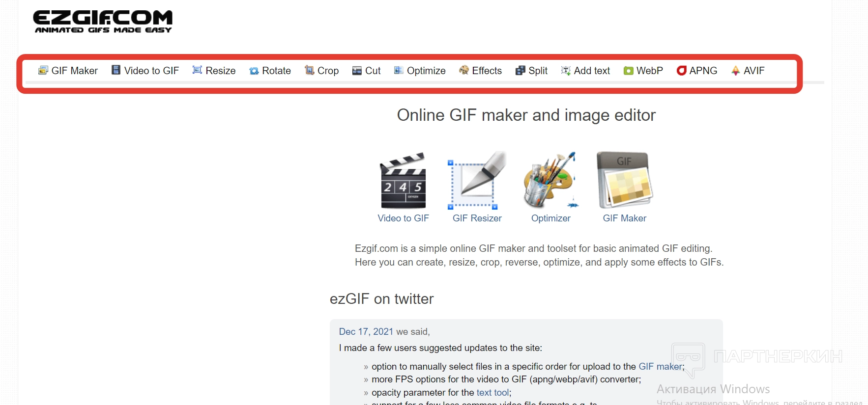
Task: Click the AVIF menu icon
Action: tap(735, 71)
